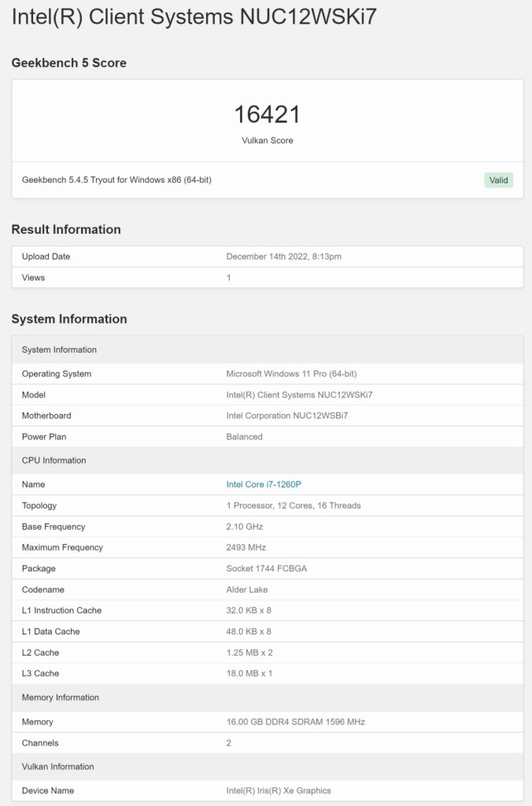
Task: Click the Base Frequency label
Action: (x=54, y=527)
